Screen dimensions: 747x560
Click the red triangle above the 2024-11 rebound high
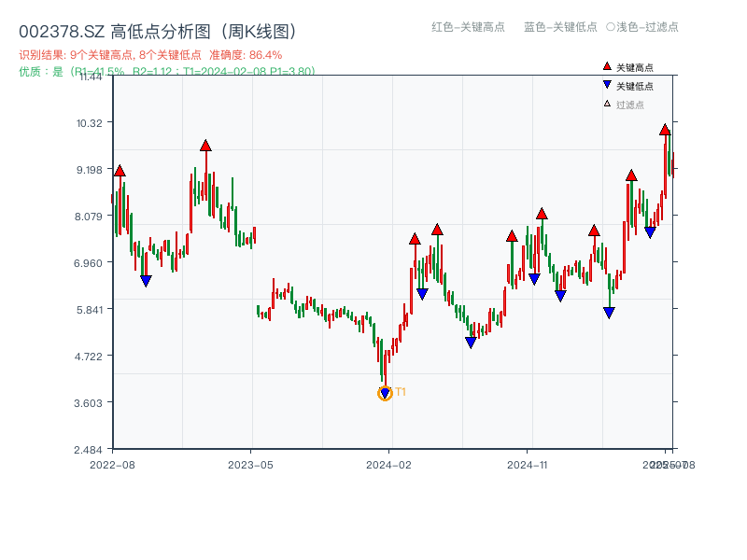point(540,213)
